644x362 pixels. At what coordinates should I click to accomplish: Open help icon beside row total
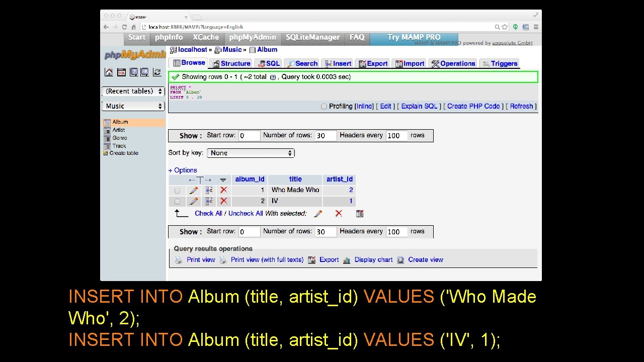[x=273, y=77]
